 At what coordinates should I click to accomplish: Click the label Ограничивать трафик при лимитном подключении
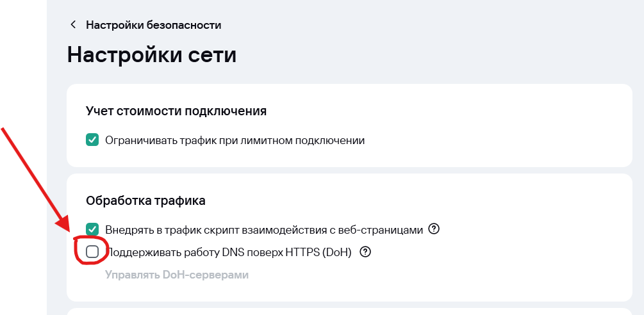[x=235, y=140]
